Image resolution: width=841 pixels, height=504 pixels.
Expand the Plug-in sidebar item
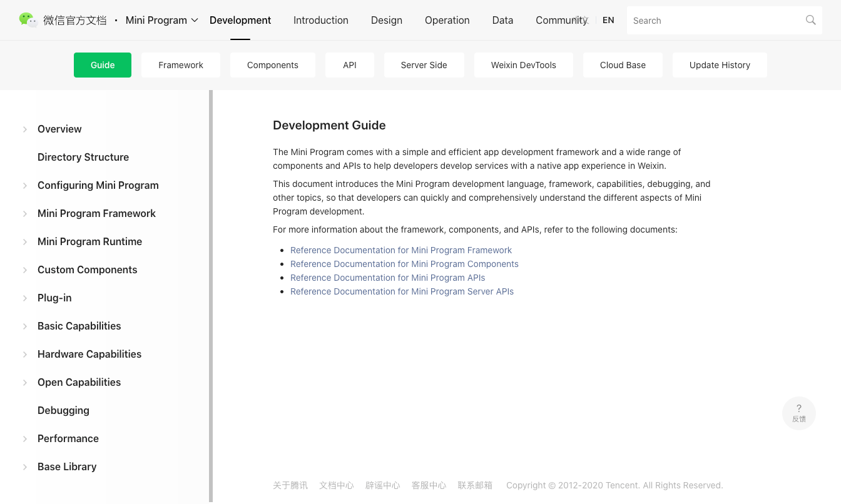(x=25, y=298)
